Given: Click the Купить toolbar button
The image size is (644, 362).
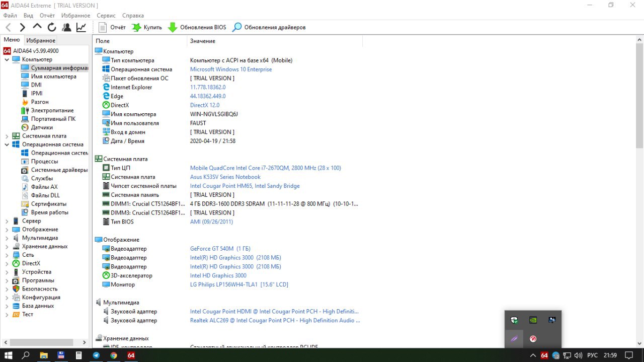Looking at the screenshot, I should coord(147,27).
